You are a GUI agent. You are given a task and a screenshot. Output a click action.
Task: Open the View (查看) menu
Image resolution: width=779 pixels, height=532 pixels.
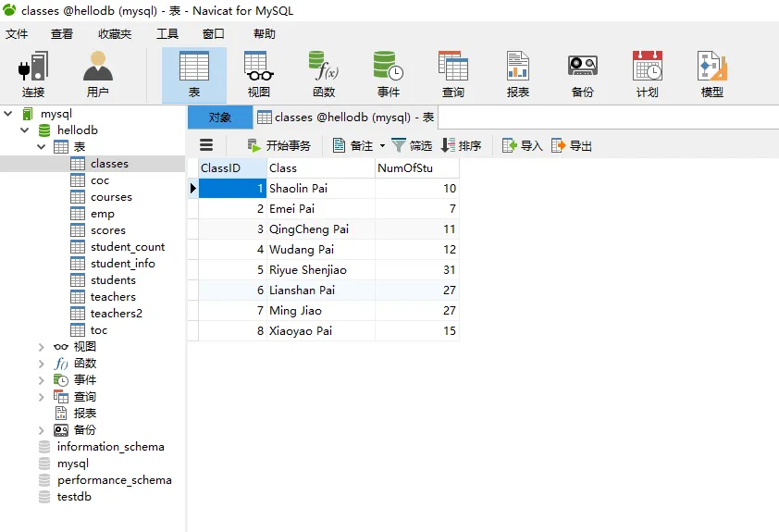62,34
